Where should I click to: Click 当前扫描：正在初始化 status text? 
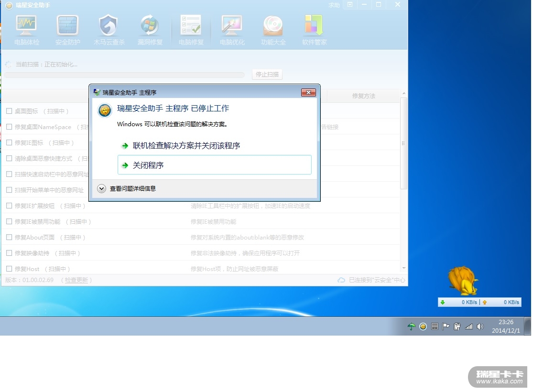point(46,64)
